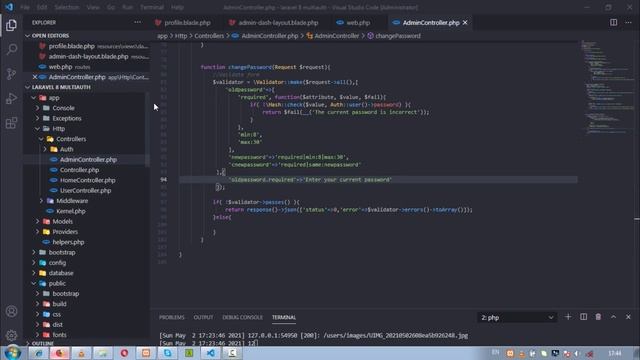Open the Extensions view
640x360 pixels.
[x=11, y=123]
